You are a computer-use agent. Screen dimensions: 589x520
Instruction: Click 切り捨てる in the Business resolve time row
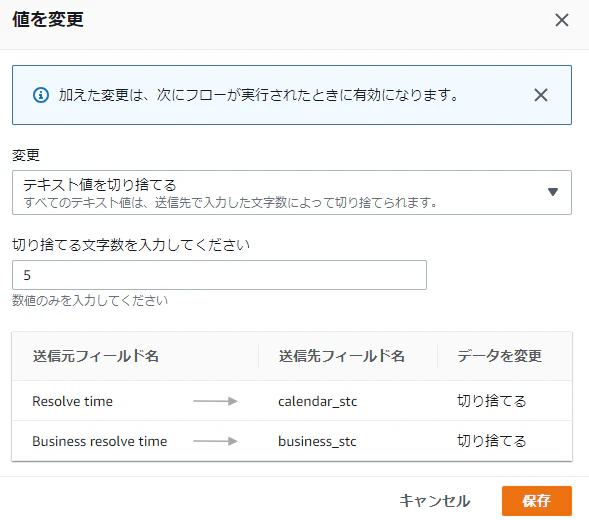[x=492, y=441]
